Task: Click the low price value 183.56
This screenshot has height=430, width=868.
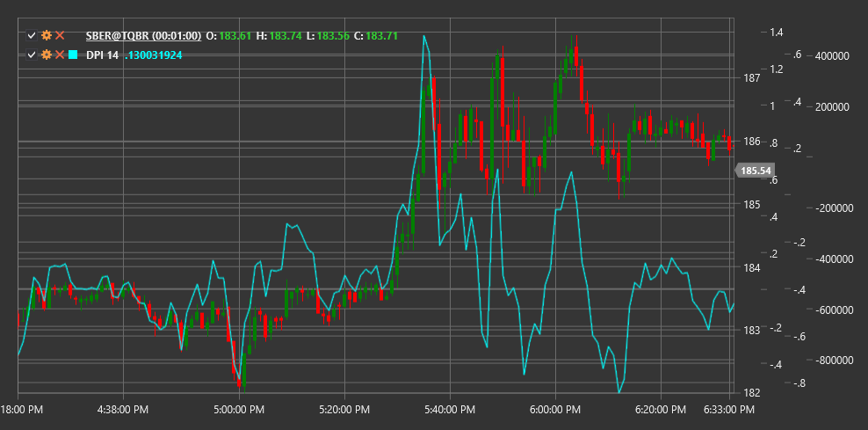Action: click(x=333, y=36)
